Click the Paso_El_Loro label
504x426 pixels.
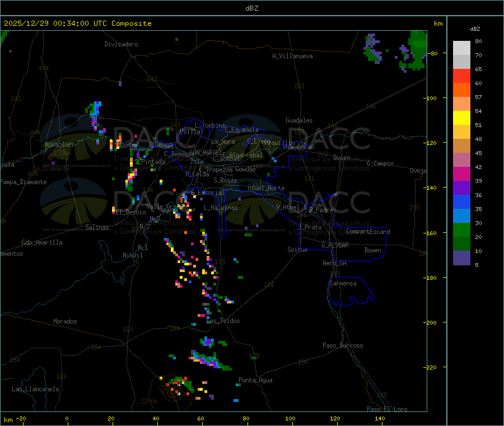tap(387, 409)
